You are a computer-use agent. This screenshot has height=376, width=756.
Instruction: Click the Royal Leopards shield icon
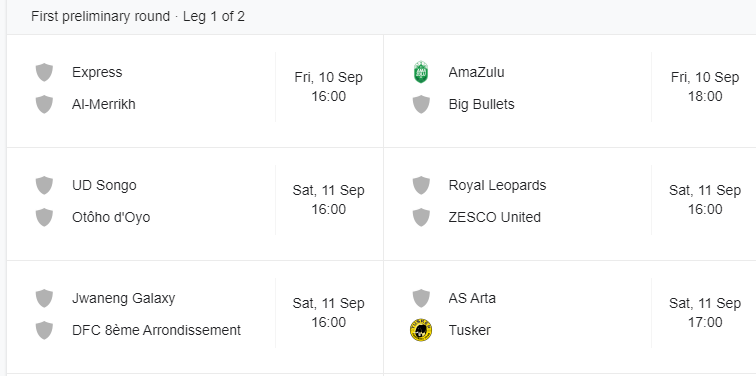(x=421, y=185)
